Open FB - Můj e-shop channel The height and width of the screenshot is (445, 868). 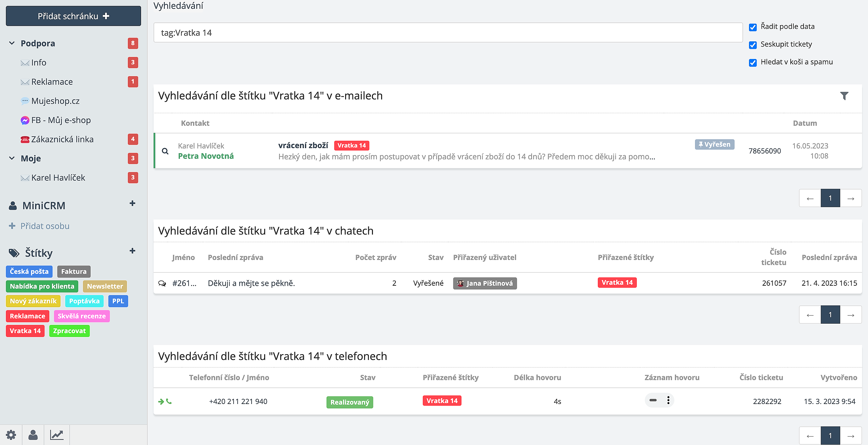pyautogui.click(x=61, y=120)
